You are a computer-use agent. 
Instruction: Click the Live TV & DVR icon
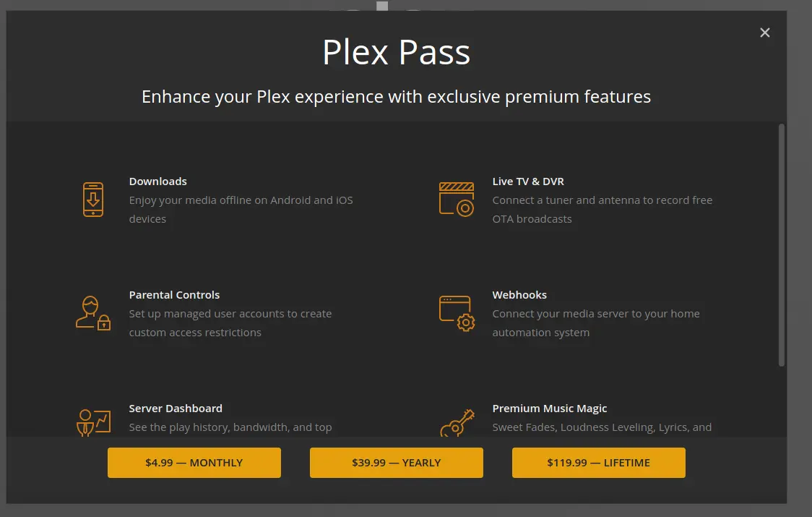457,199
